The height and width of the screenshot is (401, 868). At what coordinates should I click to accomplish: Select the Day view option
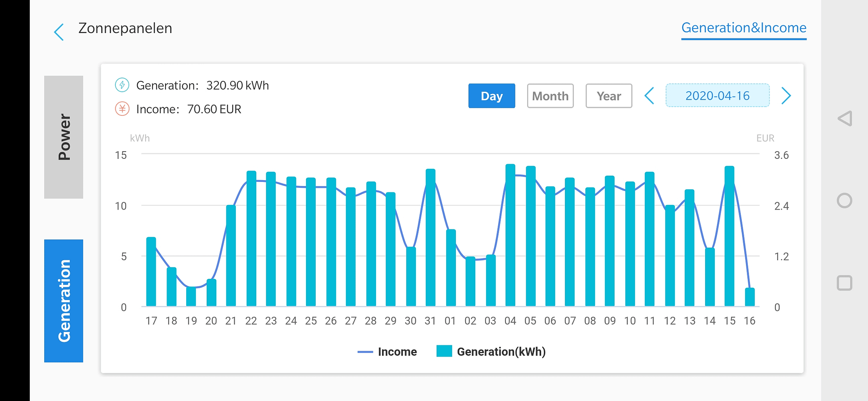click(492, 96)
